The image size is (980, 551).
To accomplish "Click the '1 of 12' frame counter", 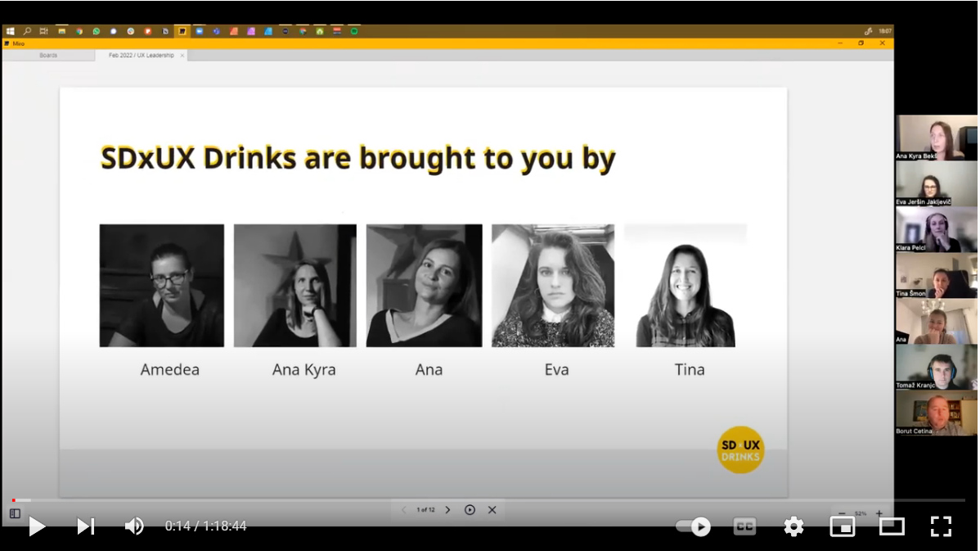I will click(x=425, y=510).
